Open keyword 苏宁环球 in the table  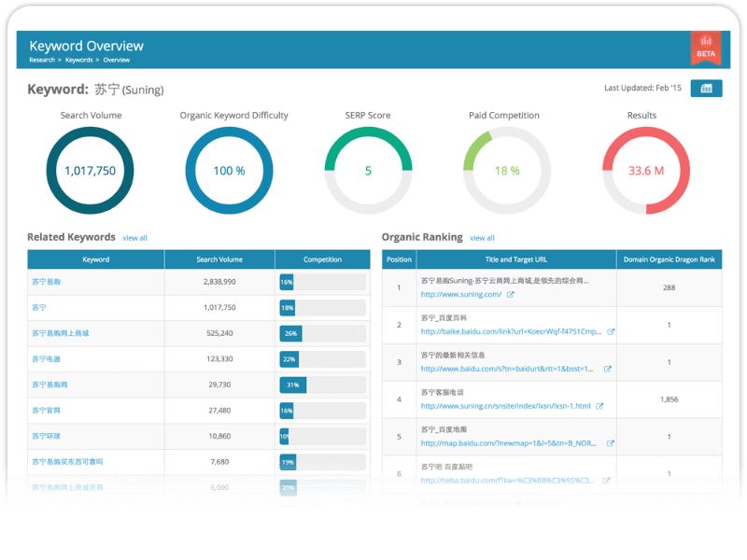[x=46, y=436]
